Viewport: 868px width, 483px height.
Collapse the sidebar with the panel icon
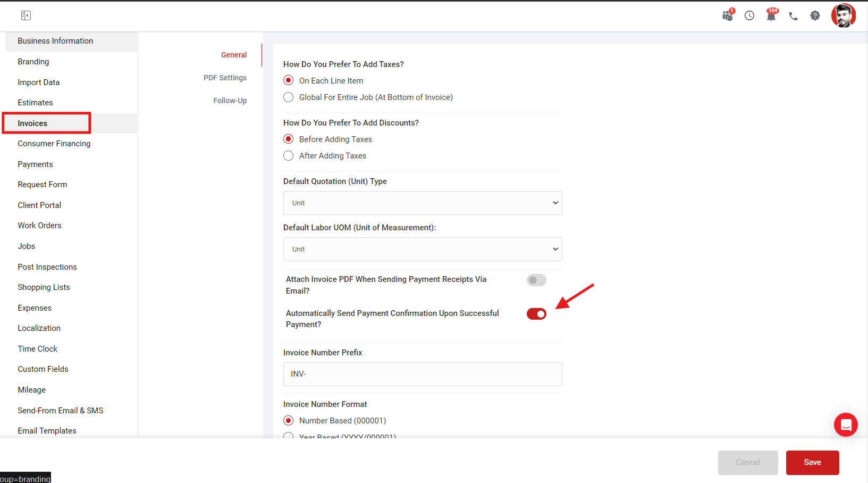(26, 15)
